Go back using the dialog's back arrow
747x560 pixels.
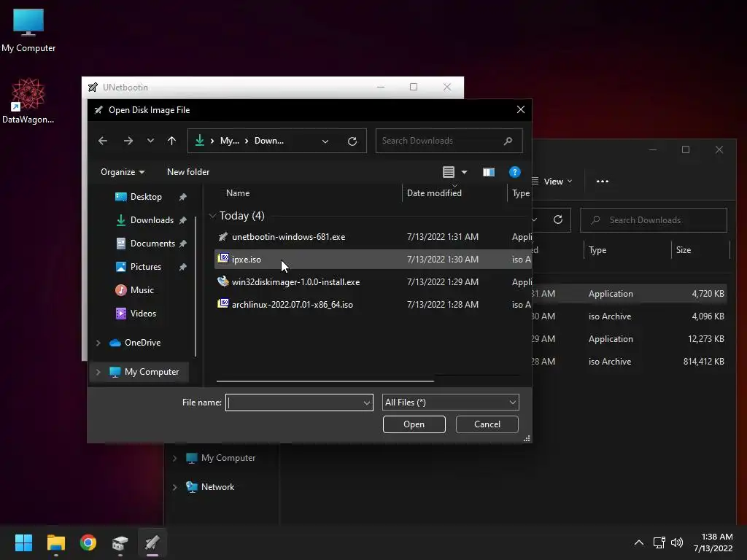tap(103, 141)
